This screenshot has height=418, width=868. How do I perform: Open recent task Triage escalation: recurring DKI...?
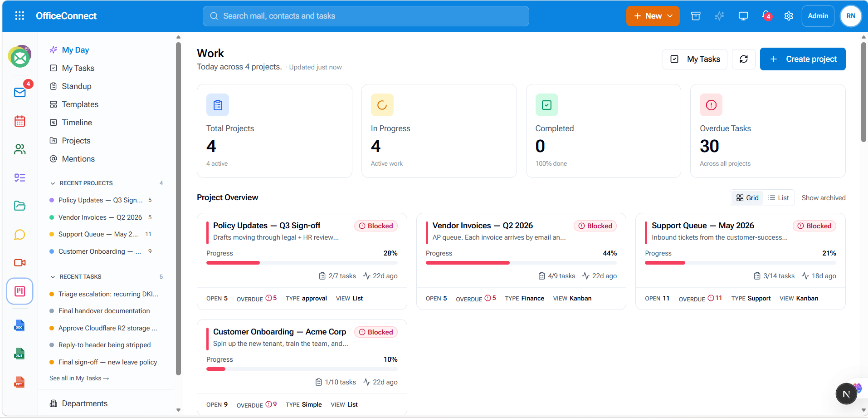(x=104, y=294)
